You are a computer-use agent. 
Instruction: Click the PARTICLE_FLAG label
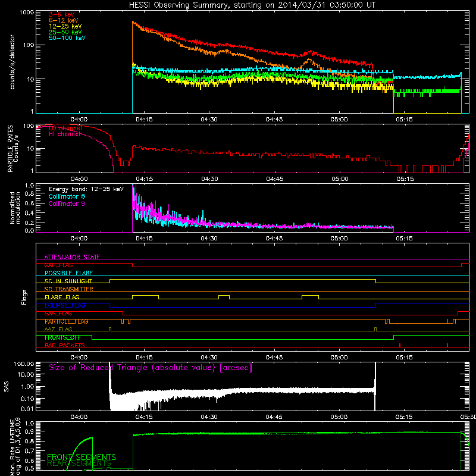(67, 321)
